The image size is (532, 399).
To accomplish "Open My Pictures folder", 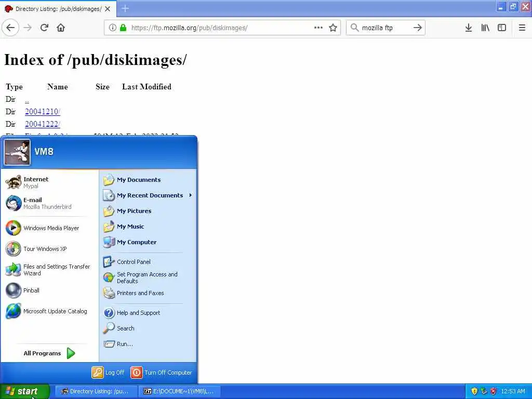I will [148, 211].
